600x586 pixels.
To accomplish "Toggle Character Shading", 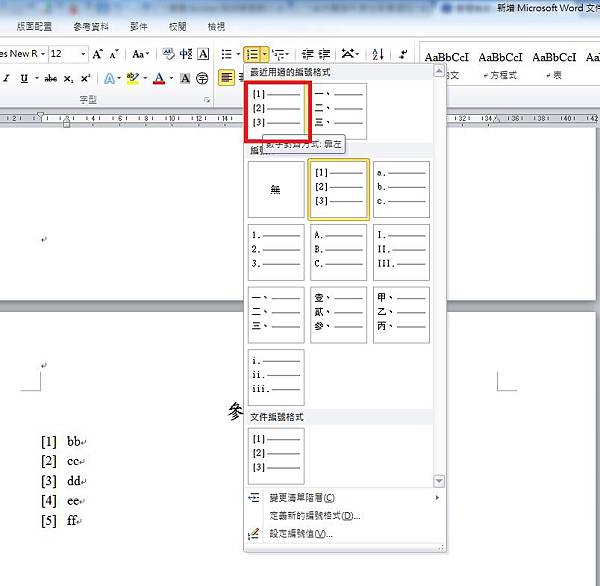I will click(185, 79).
